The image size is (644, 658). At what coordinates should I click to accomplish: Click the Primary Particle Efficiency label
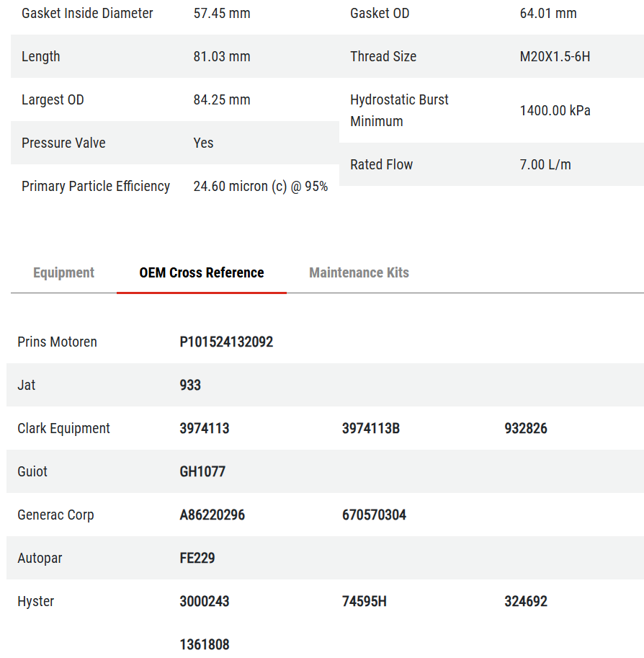96,187
